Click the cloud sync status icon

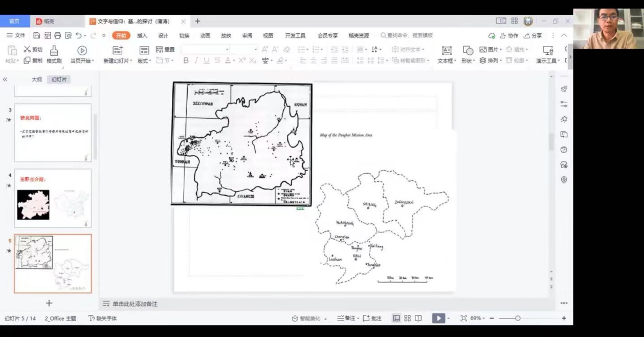(492, 35)
